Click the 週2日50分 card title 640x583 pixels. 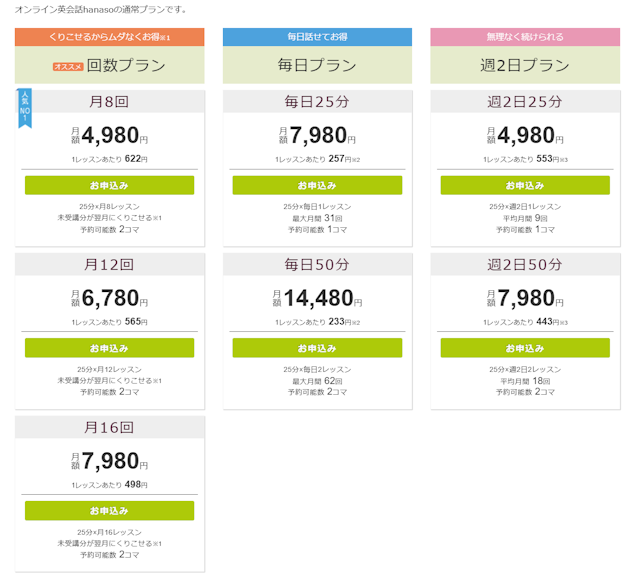tap(525, 265)
